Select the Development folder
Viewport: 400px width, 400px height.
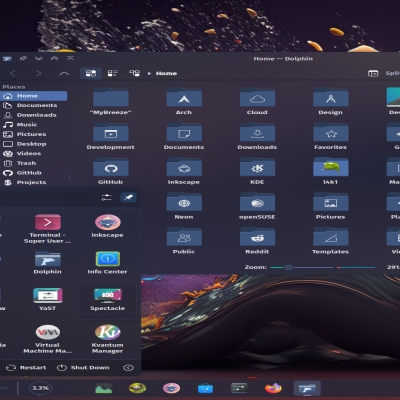pyautogui.click(x=110, y=136)
